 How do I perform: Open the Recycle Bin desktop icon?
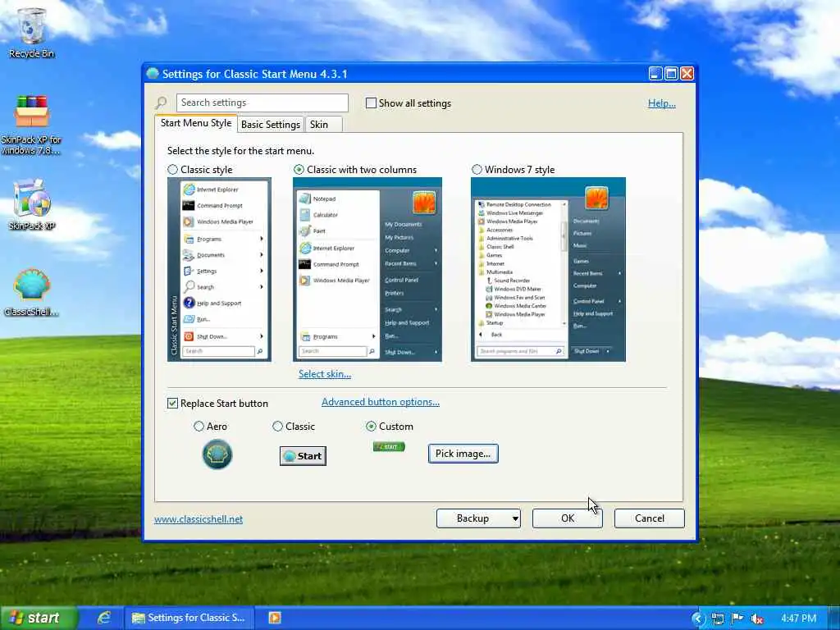(32, 32)
